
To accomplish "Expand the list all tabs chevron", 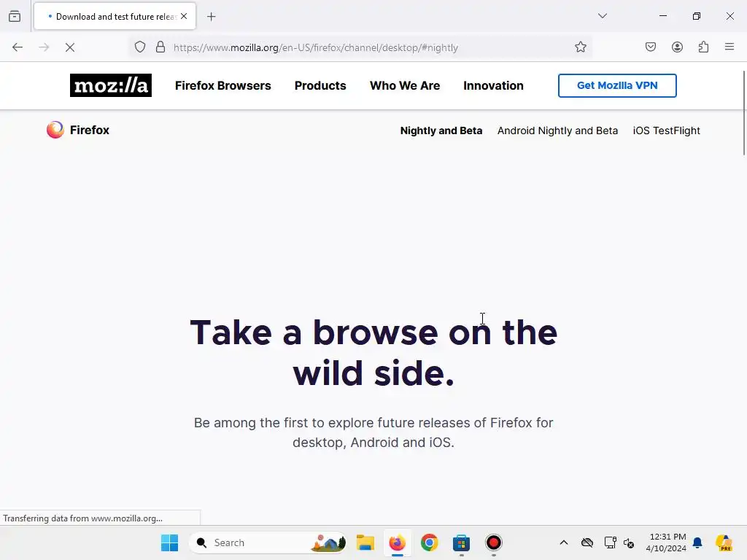I will (602, 16).
